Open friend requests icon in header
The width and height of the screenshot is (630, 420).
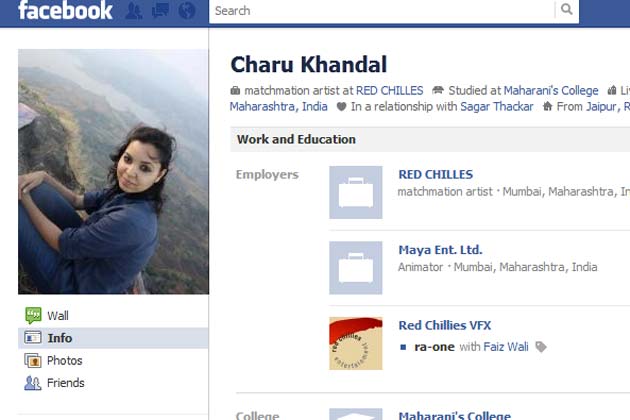point(134,10)
